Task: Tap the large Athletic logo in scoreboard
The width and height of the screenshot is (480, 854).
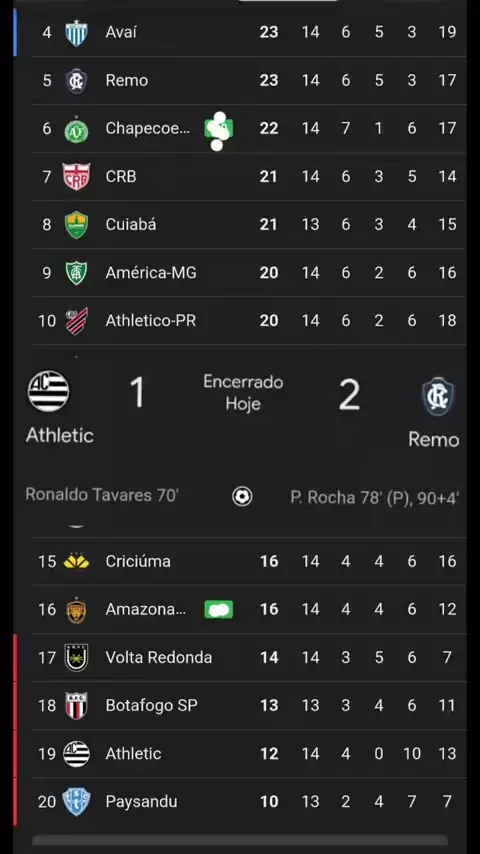Action: pos(48,391)
